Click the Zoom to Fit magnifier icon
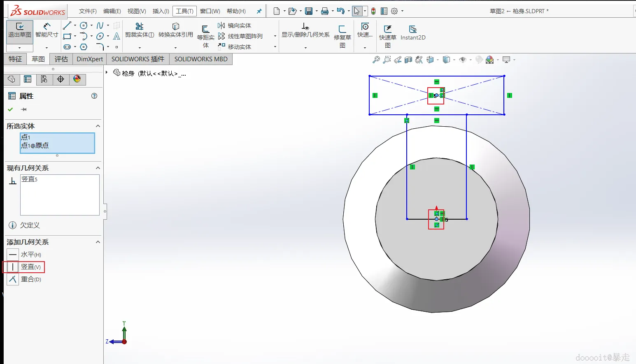 [x=376, y=60]
